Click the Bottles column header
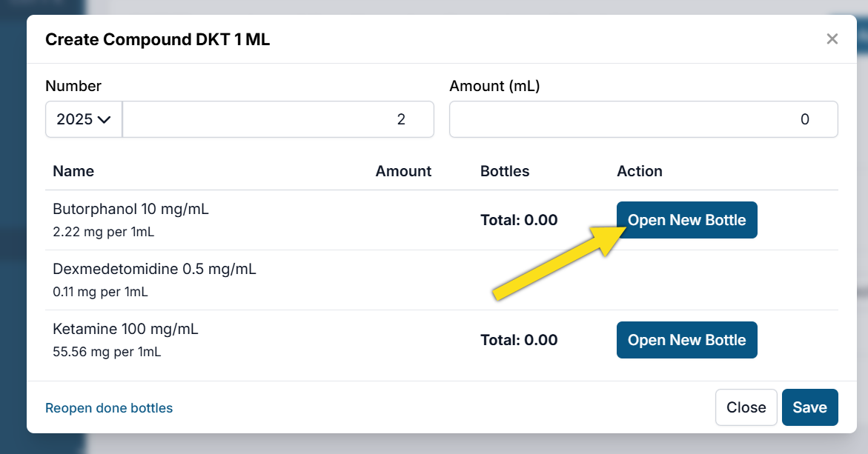The image size is (868, 454). tap(505, 171)
